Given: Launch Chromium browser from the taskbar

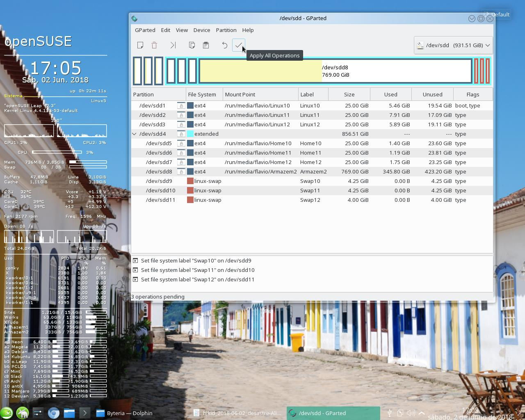Looking at the screenshot, I should click(x=54, y=413).
